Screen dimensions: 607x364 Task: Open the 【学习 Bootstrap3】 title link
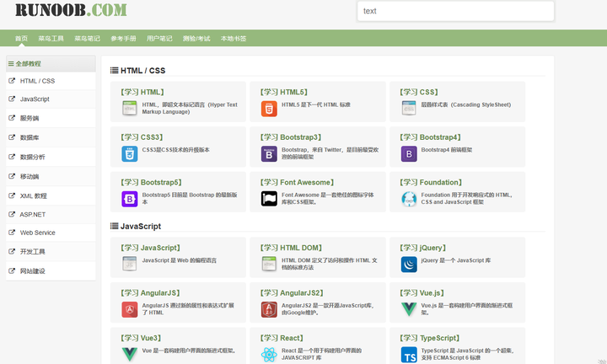291,137
